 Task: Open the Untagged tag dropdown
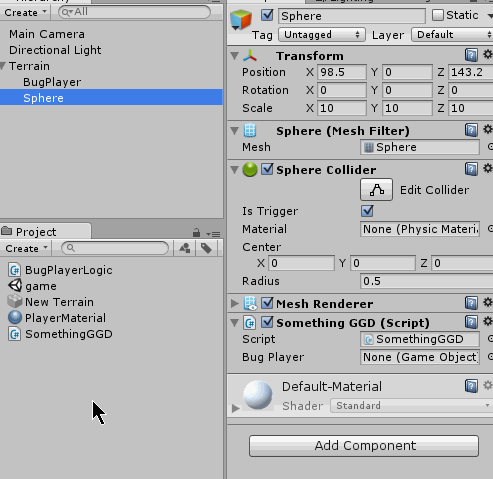click(321, 35)
